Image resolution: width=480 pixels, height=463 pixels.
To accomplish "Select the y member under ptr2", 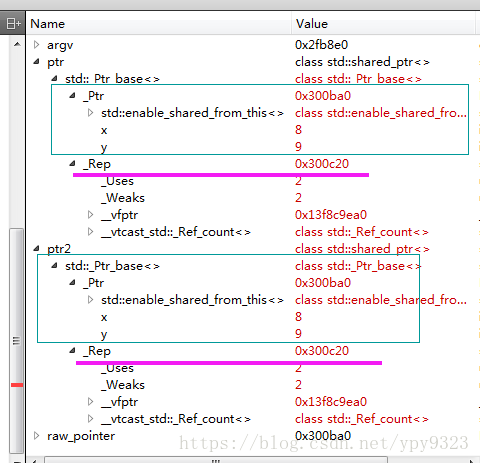I will [104, 334].
